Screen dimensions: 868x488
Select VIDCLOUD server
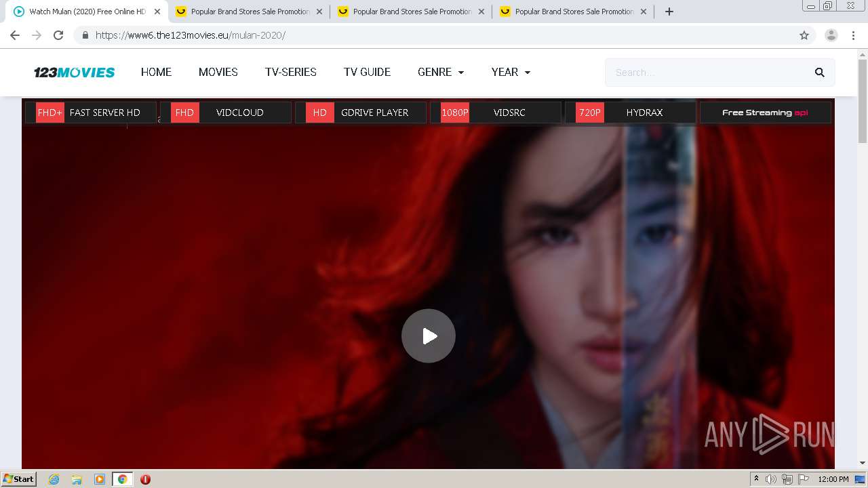coord(226,113)
